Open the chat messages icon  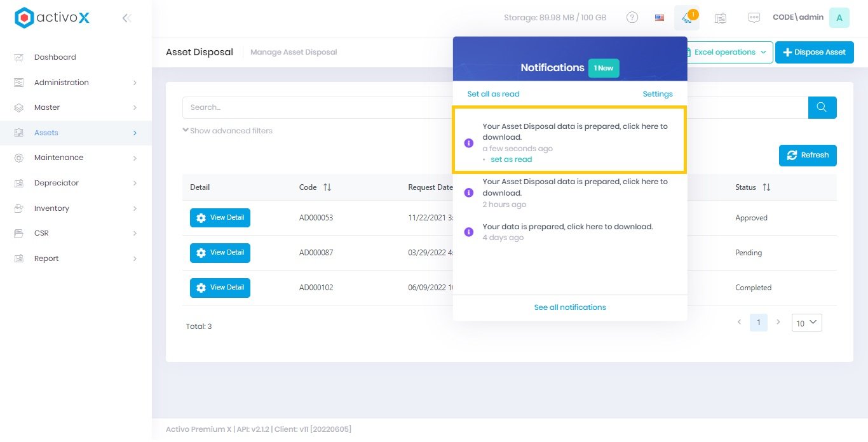click(x=754, y=18)
